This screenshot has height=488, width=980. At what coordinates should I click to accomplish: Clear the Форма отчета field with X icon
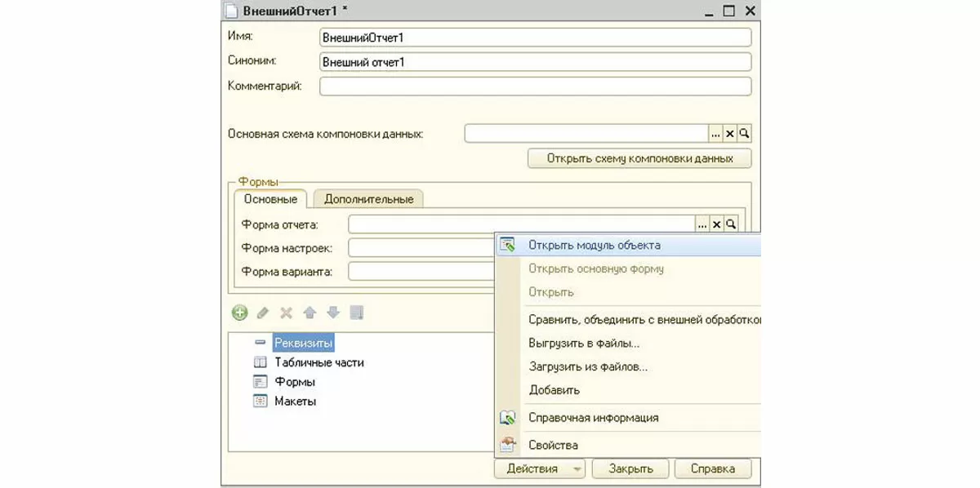tap(716, 224)
